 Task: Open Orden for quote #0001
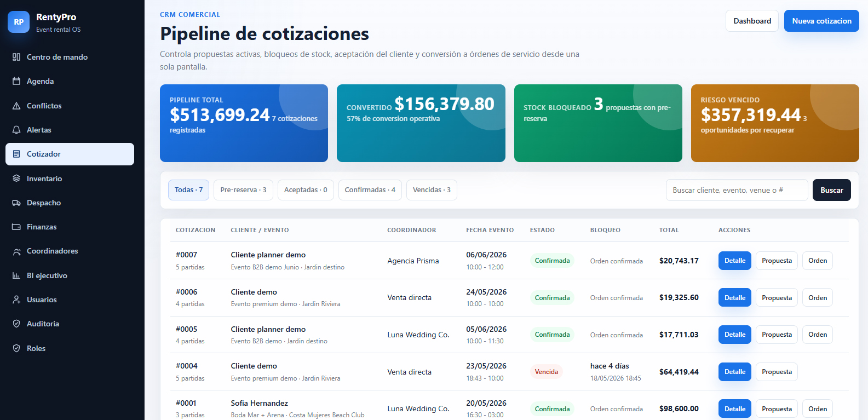point(818,409)
